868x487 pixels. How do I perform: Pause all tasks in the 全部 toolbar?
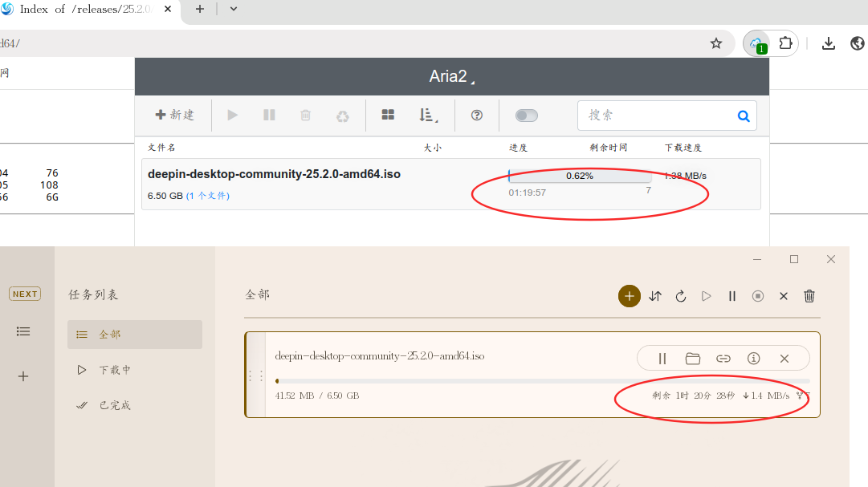(731, 296)
